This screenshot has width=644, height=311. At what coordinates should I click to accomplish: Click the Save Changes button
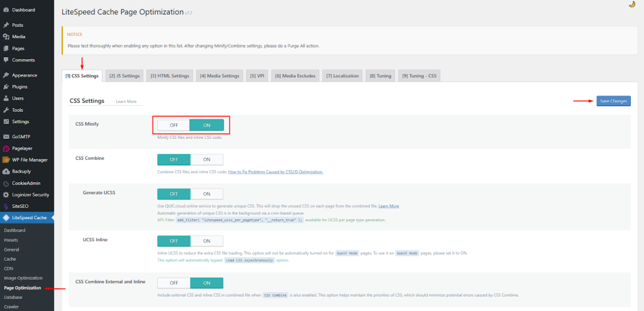(x=613, y=101)
